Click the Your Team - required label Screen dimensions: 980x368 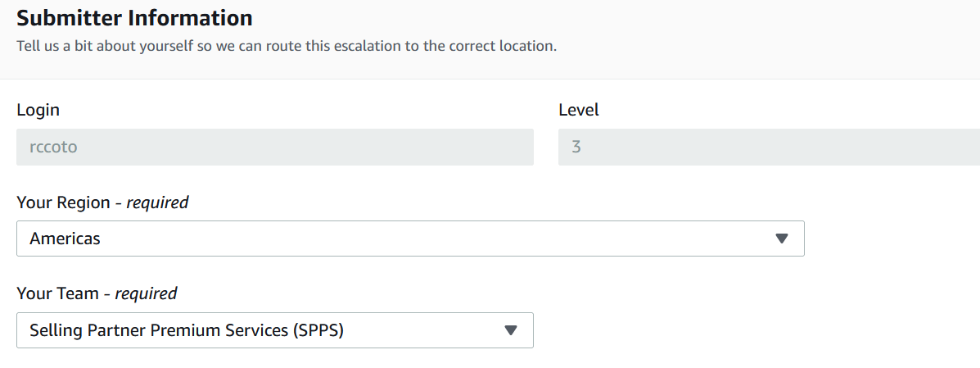click(97, 293)
